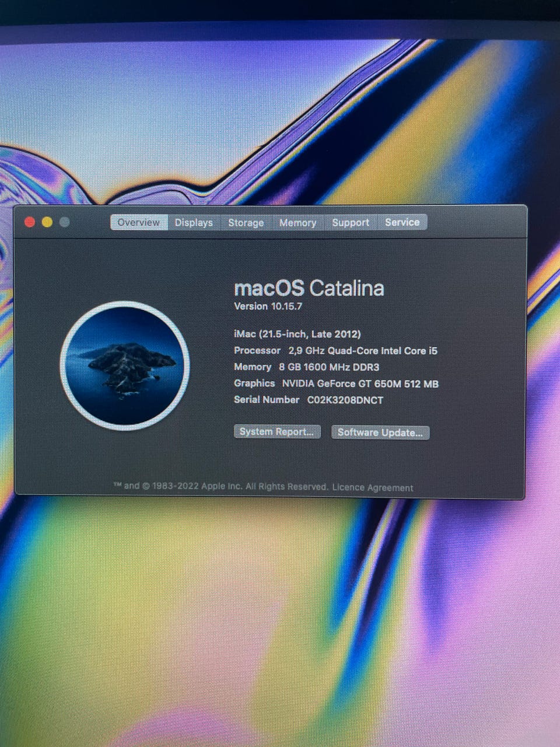Select the Memory tab
This screenshot has height=747, width=560.
[x=297, y=222]
